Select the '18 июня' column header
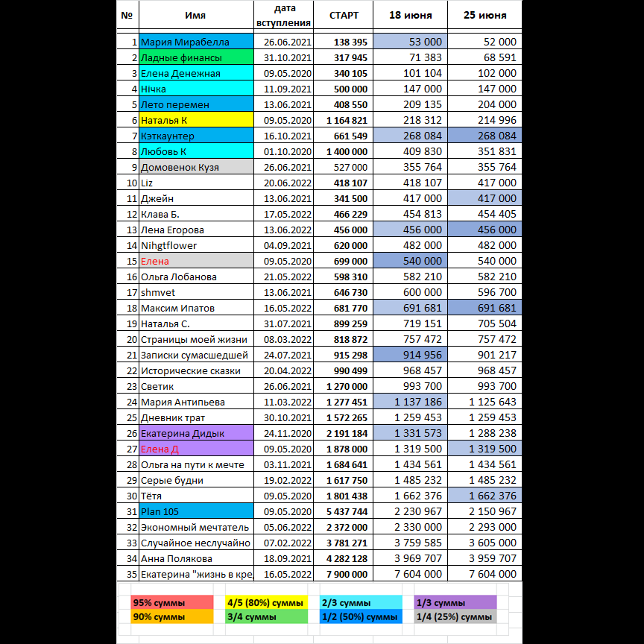The width and height of the screenshot is (644, 644). tap(410, 15)
